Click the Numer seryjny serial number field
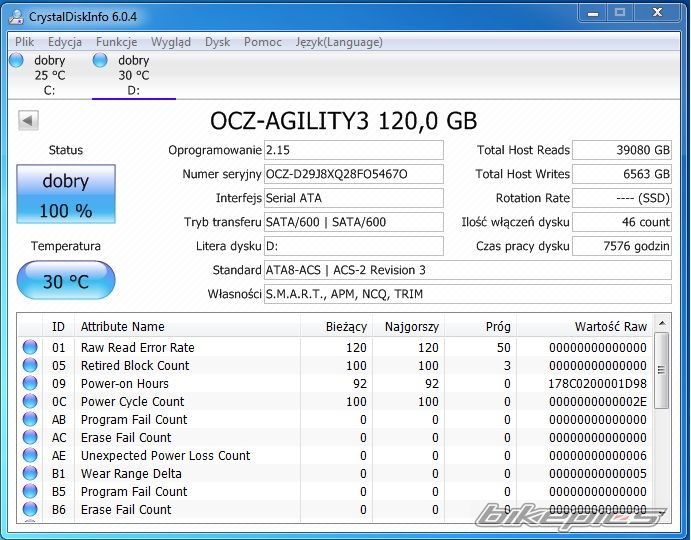Image resolution: width=691 pixels, height=540 pixels. [353, 174]
